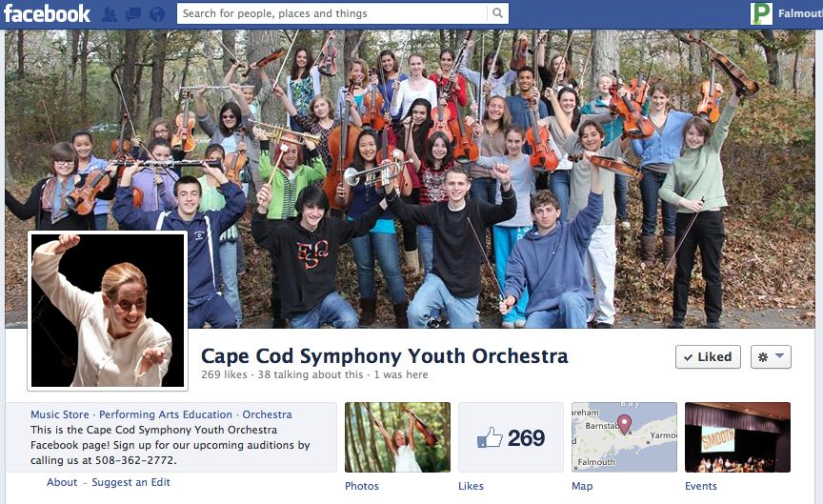This screenshot has width=823, height=504.
Task: Open the Likes label link
Action: pyautogui.click(x=471, y=486)
